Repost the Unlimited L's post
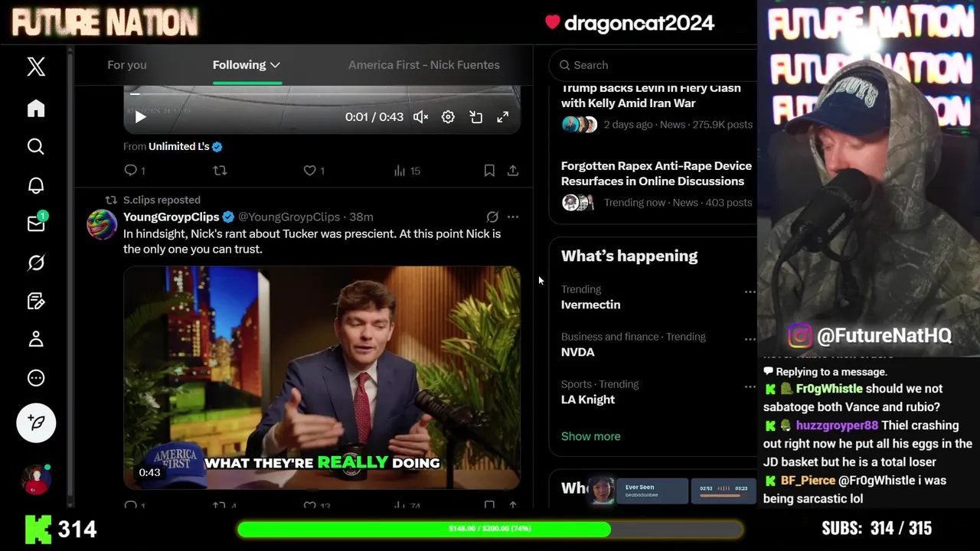 pos(220,171)
